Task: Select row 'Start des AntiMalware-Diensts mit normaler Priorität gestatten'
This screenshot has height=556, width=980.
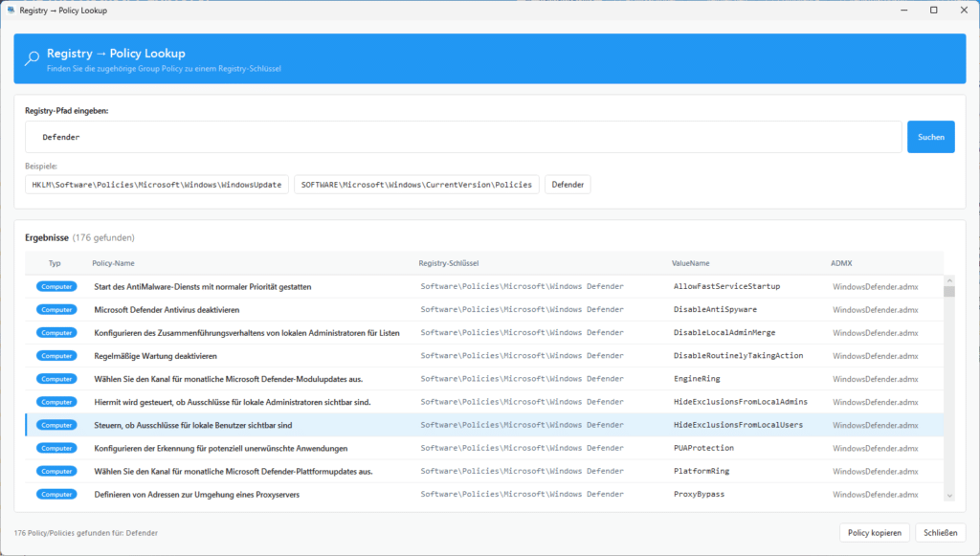Action: (x=484, y=287)
